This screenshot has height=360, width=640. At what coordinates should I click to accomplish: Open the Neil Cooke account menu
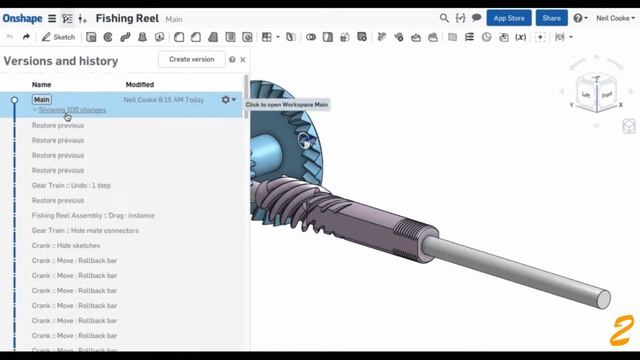click(x=616, y=18)
